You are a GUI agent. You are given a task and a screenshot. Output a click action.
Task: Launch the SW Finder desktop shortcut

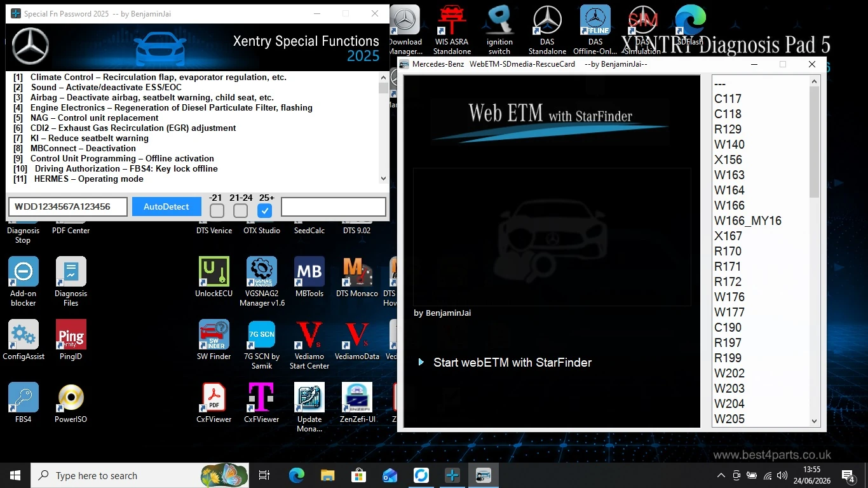[214, 340]
